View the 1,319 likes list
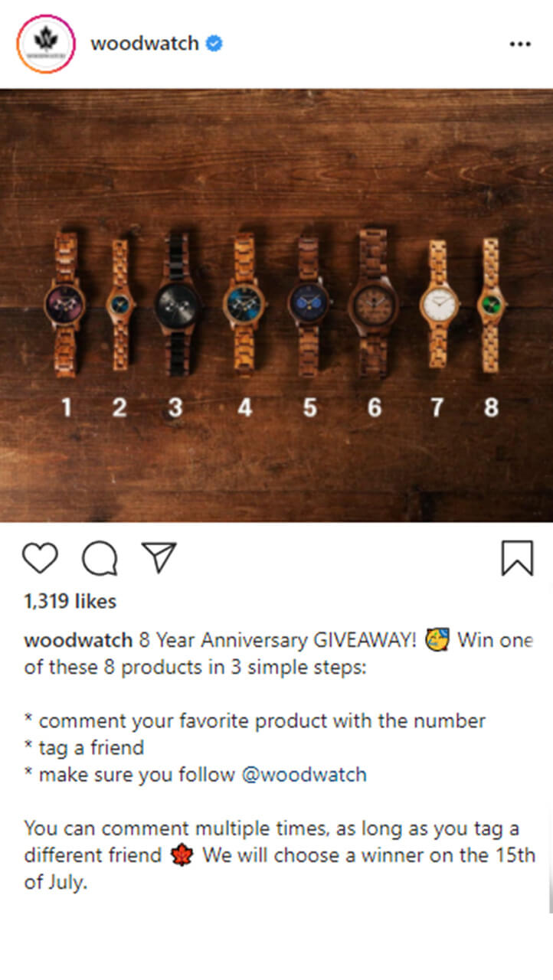This screenshot has width=553, height=980. (x=70, y=602)
